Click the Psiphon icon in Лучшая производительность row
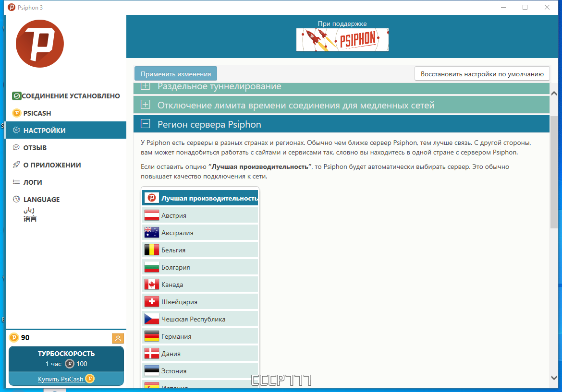The width and height of the screenshot is (562, 392). click(x=152, y=198)
